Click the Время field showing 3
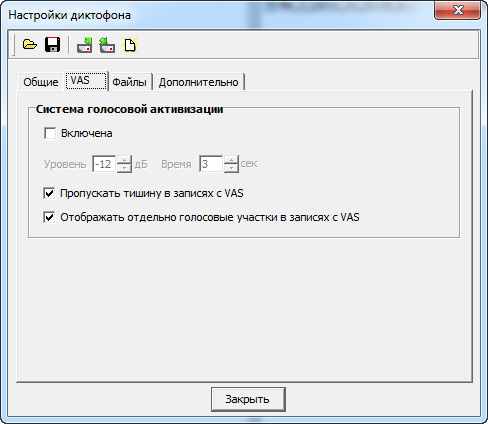 tap(211, 164)
